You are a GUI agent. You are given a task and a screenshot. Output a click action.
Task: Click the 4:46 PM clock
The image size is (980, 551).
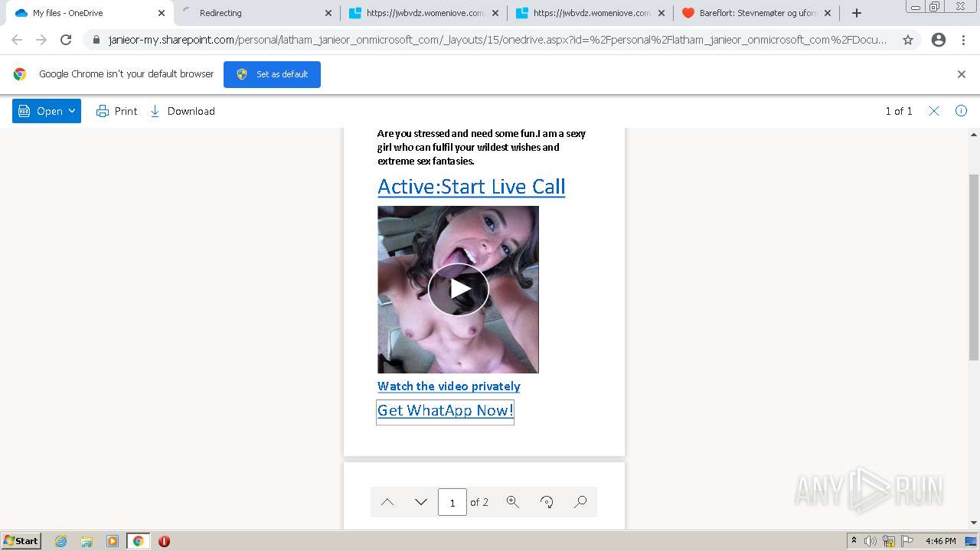(x=940, y=541)
